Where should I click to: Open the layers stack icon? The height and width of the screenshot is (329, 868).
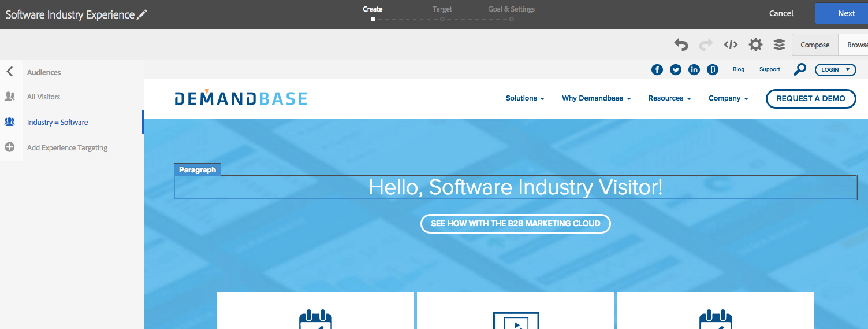point(779,45)
